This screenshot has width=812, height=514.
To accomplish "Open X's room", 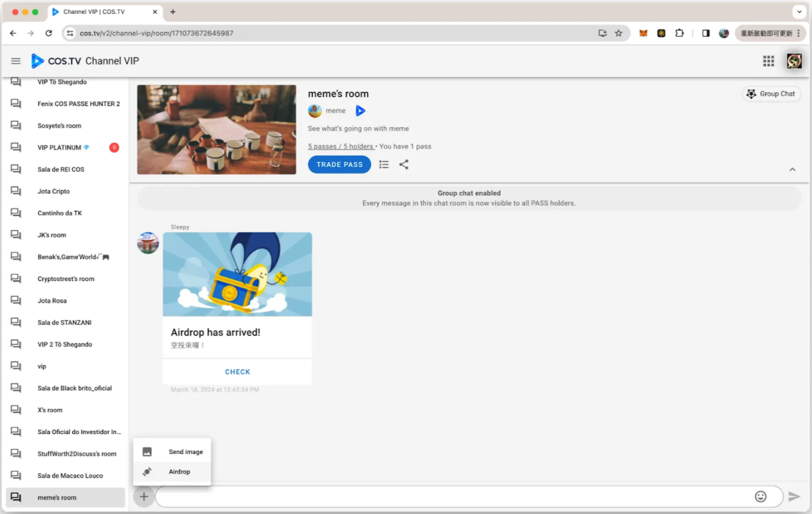I will pos(65,410).
